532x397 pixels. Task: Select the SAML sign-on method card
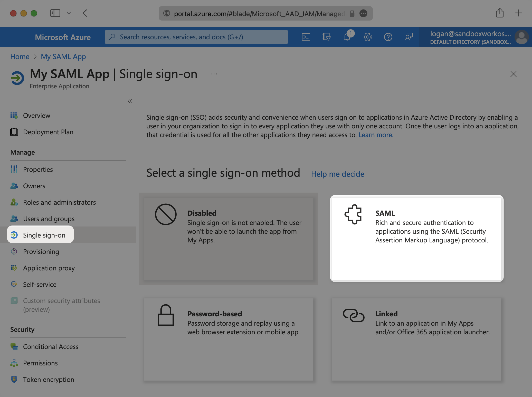(x=416, y=238)
